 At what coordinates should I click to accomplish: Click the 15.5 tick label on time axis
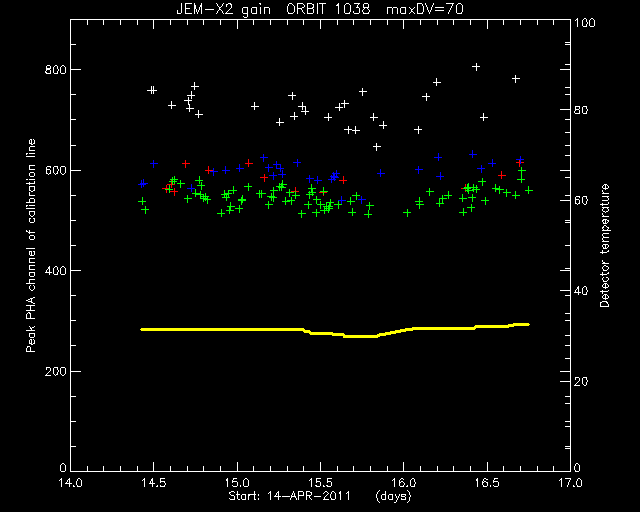tap(320, 483)
